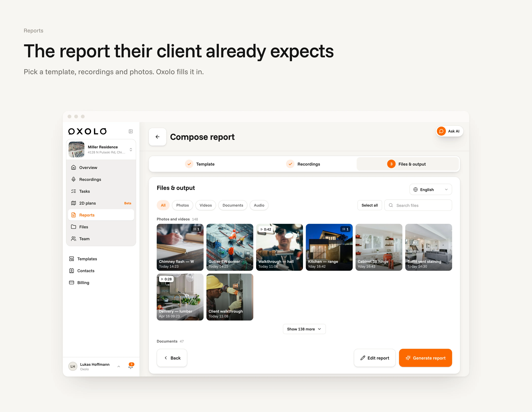Click the OXOLO logo
The height and width of the screenshot is (412, 532).
click(x=87, y=131)
